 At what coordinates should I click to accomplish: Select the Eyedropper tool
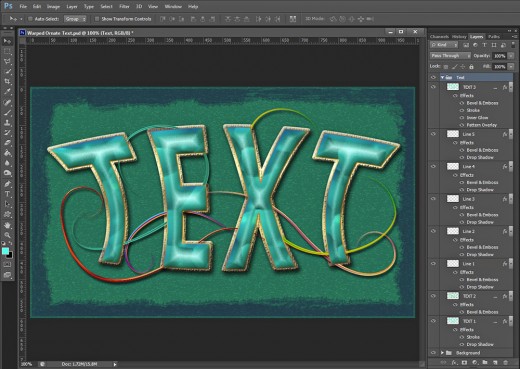(7, 92)
